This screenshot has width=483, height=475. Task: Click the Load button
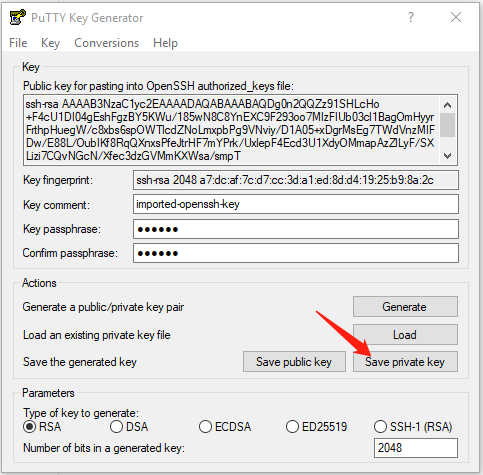(405, 334)
